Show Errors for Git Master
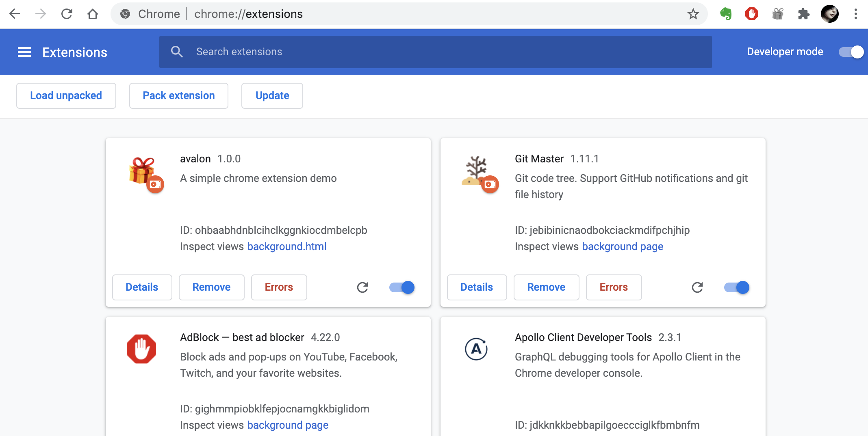The image size is (868, 436). pyautogui.click(x=614, y=287)
